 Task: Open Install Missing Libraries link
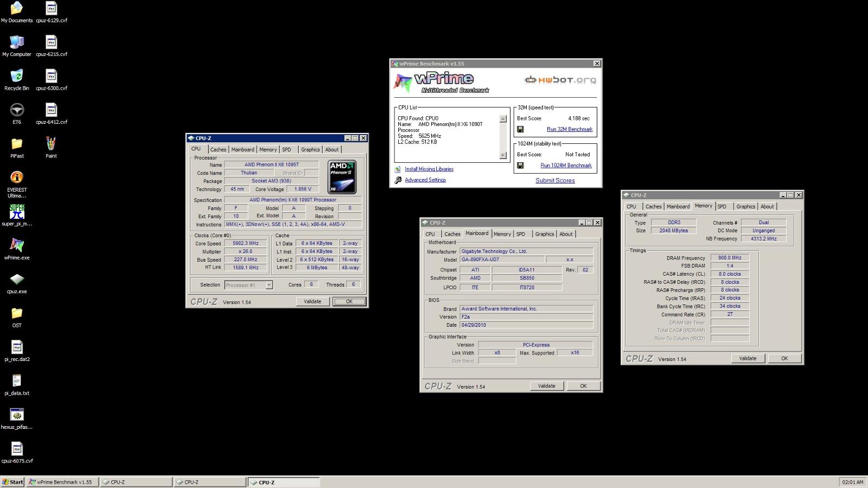click(x=429, y=169)
